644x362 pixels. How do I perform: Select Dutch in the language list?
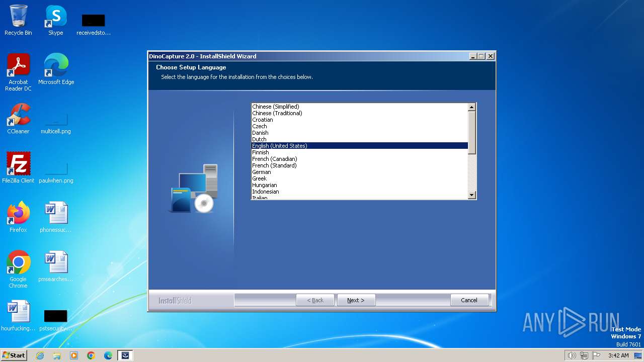pos(360,139)
